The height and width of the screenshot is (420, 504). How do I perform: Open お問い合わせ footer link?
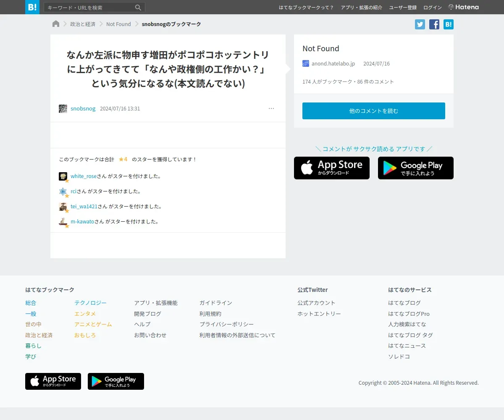(x=150, y=335)
